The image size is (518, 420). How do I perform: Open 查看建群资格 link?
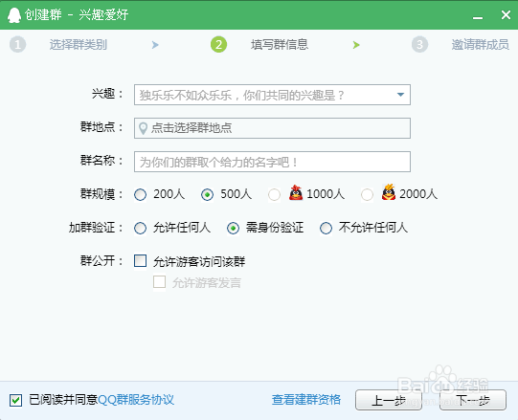[x=305, y=400]
